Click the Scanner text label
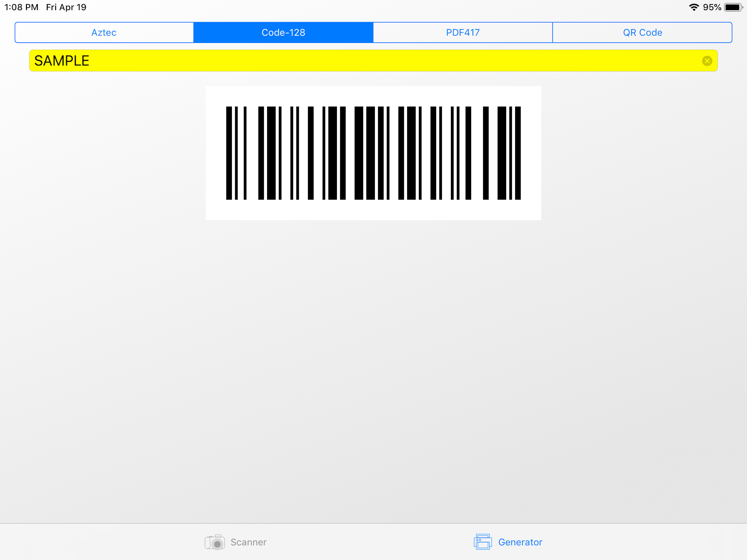Image resolution: width=747 pixels, height=560 pixels. point(249,542)
